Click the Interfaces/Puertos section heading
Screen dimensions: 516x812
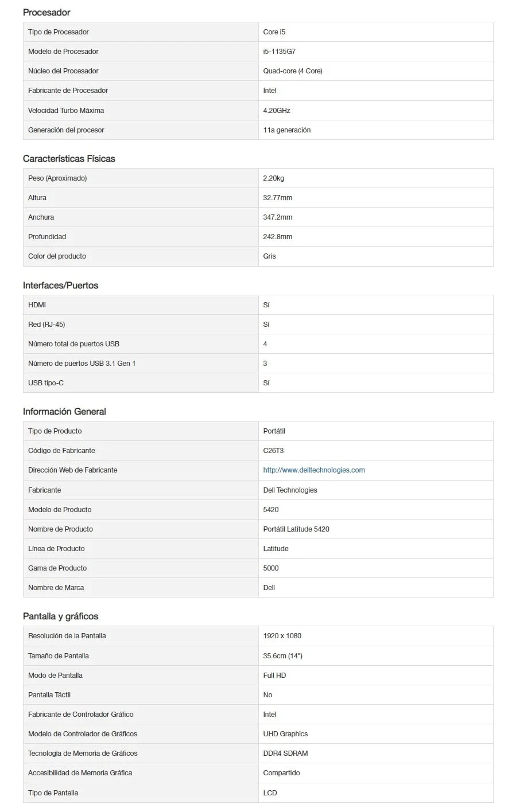[x=60, y=285]
